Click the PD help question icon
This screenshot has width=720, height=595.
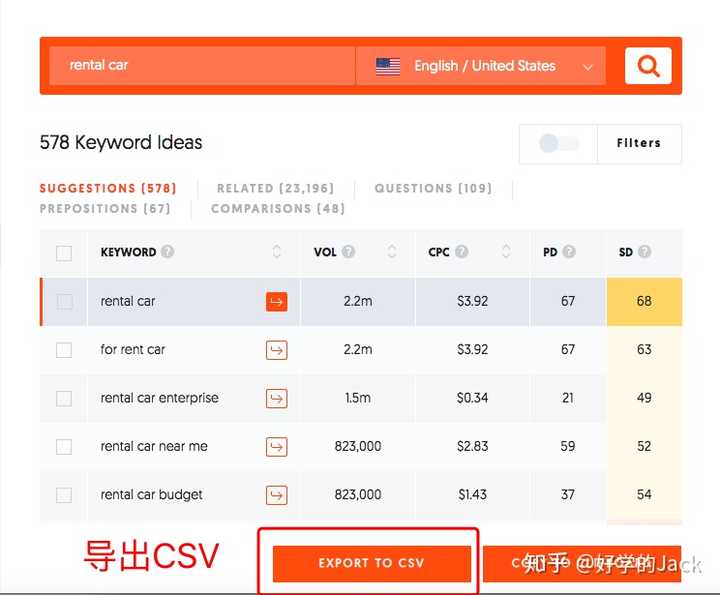point(569,252)
